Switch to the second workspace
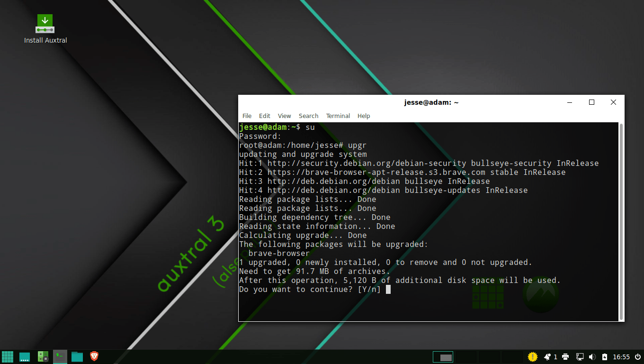 pos(465,357)
